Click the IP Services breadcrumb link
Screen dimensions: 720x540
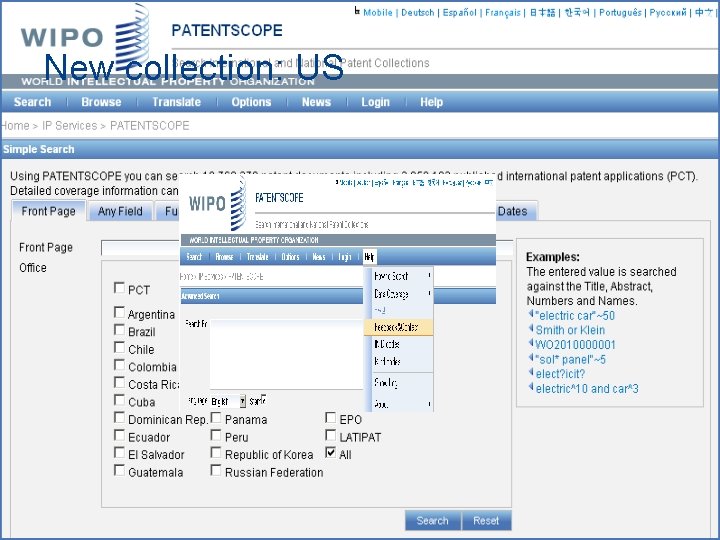pos(70,125)
